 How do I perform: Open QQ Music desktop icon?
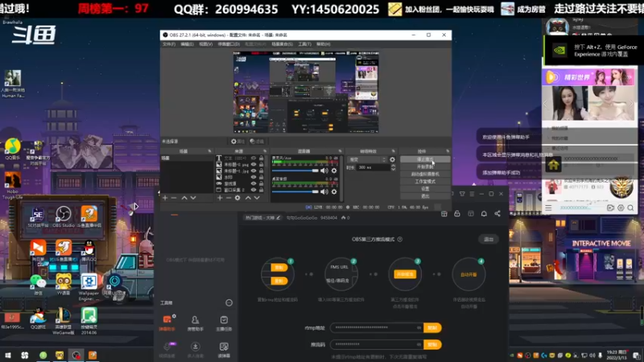[13, 149]
